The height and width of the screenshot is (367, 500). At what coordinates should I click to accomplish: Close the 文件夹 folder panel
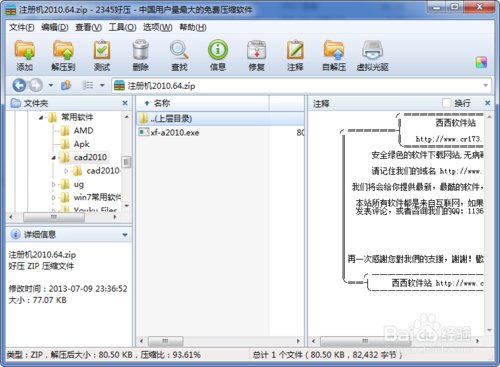coord(125,103)
